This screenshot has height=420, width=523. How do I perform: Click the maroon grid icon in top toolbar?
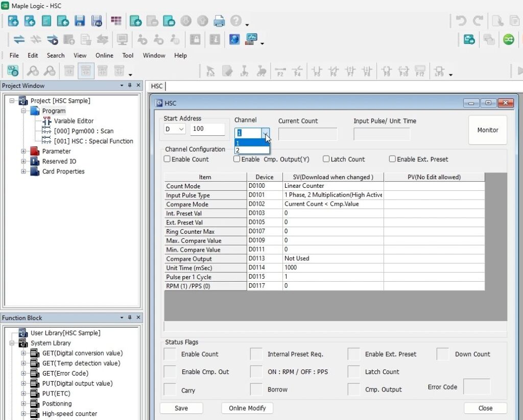click(x=116, y=20)
